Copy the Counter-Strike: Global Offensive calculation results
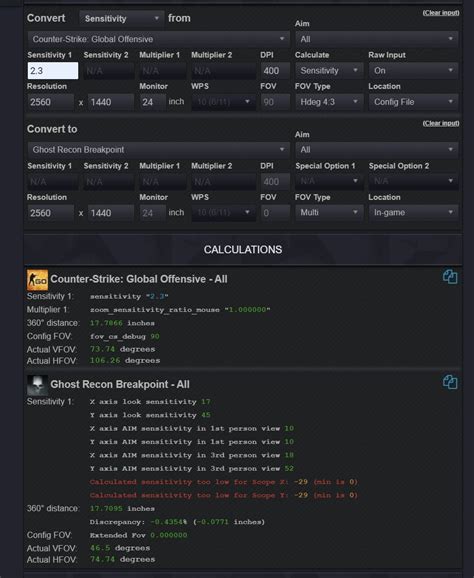Viewport: 474px width, 578px height. (x=450, y=277)
